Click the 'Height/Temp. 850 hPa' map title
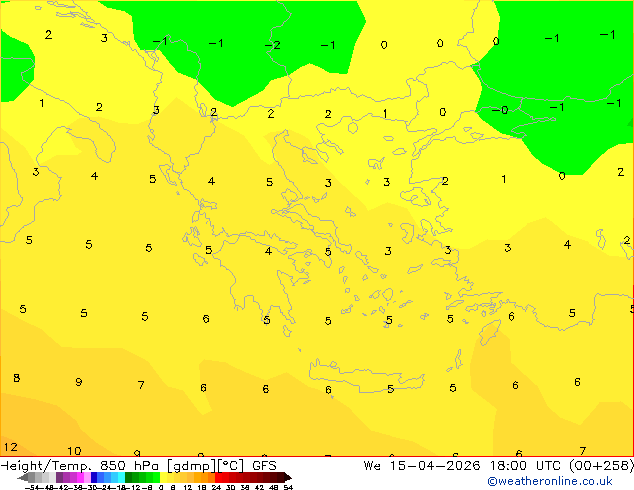Screen dimensions: 634x490 [x=81, y=466]
